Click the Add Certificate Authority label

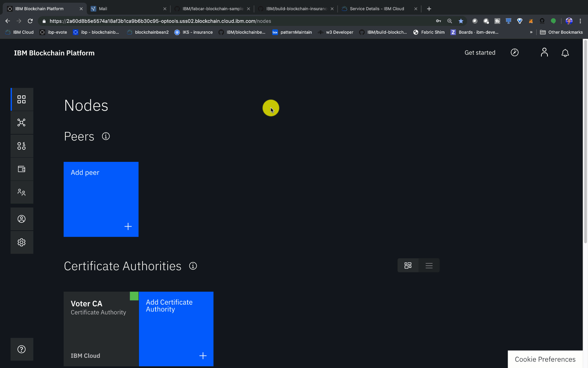click(169, 306)
